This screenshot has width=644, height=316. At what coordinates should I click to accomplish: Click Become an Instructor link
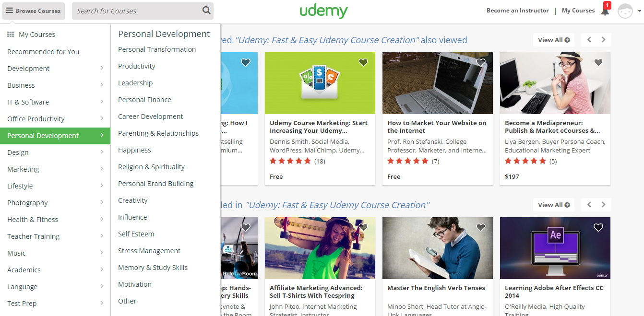coord(517,11)
